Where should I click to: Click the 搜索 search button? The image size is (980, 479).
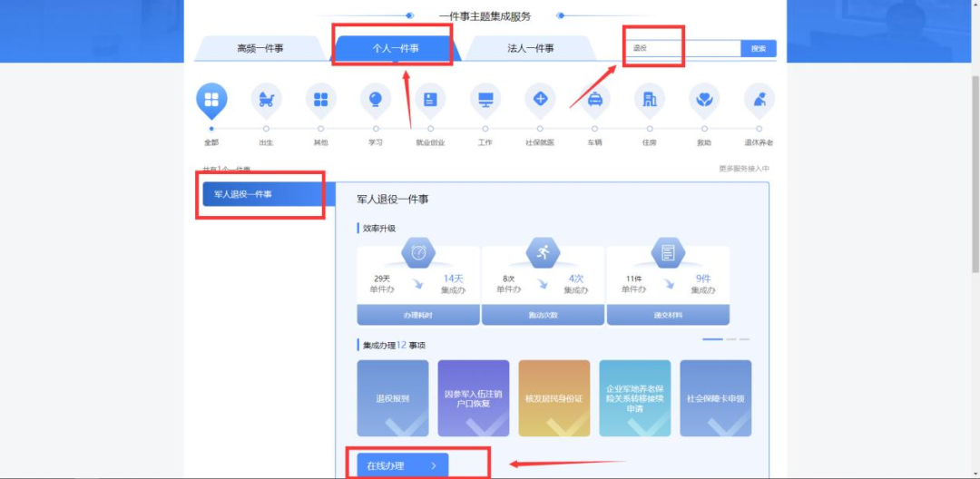click(759, 49)
